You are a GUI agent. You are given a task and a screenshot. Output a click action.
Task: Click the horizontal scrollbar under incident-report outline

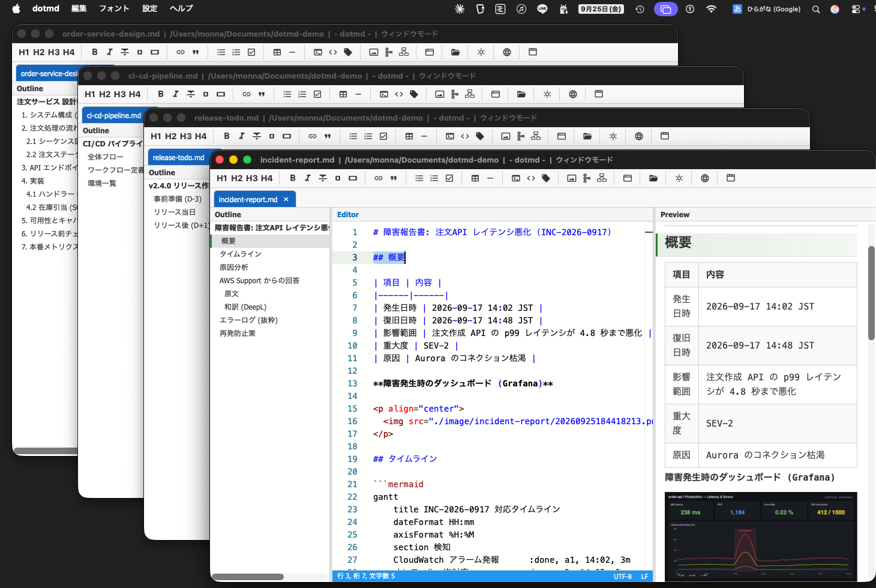click(248, 577)
